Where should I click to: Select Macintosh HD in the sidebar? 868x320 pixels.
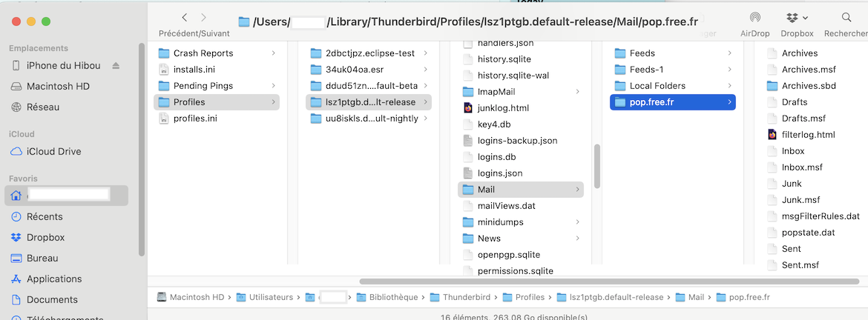coord(58,87)
